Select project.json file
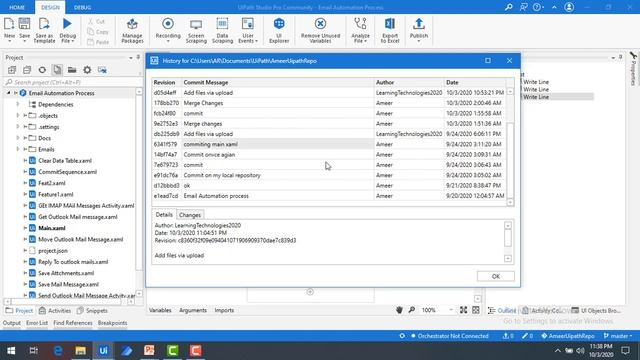 (53, 251)
